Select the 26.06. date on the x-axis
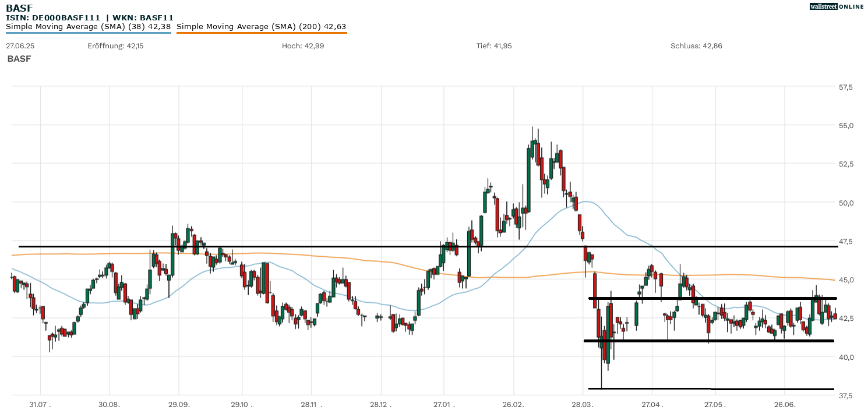The height and width of the screenshot is (407, 868). pyautogui.click(x=785, y=404)
